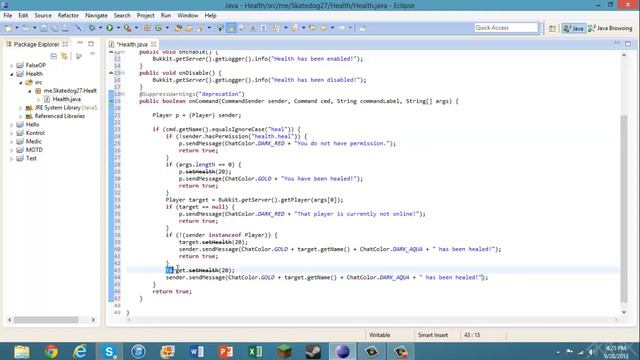640x360 pixels.
Task: Expand the Kontrol project
Action: [11, 133]
